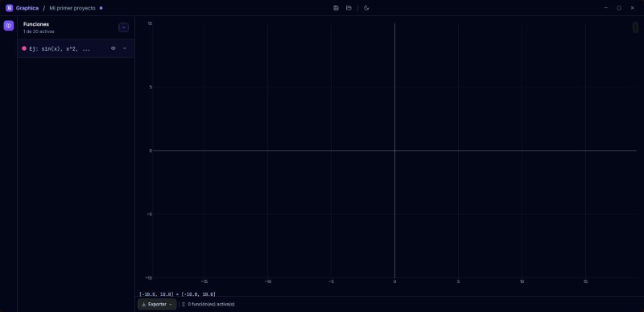
Task: Expand the function row options chevron
Action: pyautogui.click(x=125, y=48)
